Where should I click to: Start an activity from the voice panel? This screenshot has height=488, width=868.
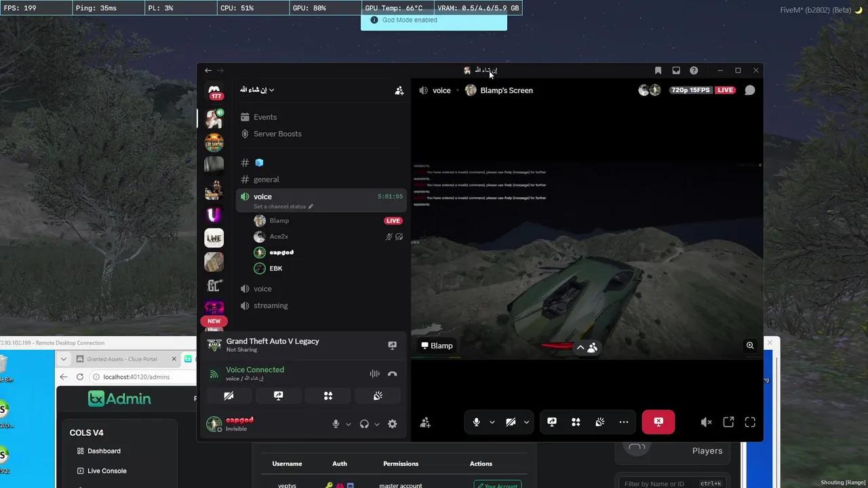[x=328, y=396]
